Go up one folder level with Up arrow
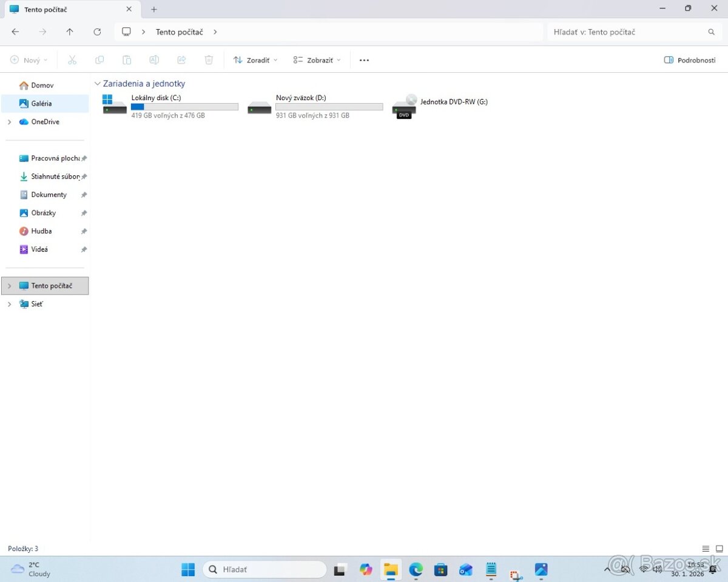 tap(70, 32)
